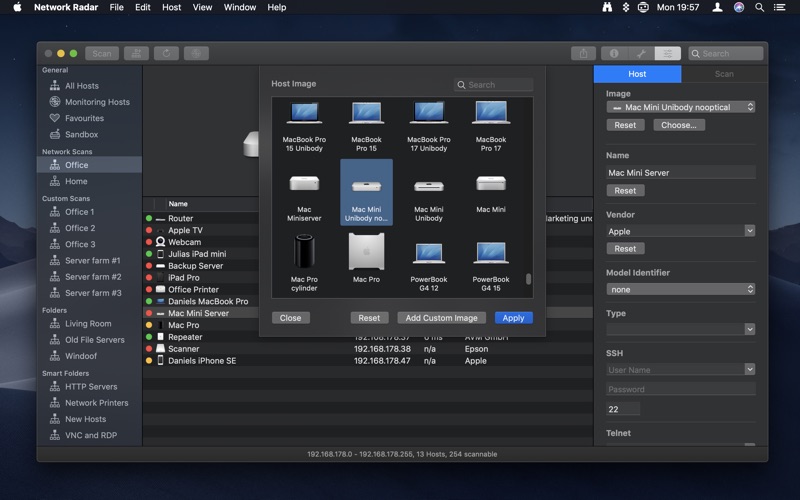
Task: Click the refresh icon in the toolbar
Action: (x=166, y=53)
